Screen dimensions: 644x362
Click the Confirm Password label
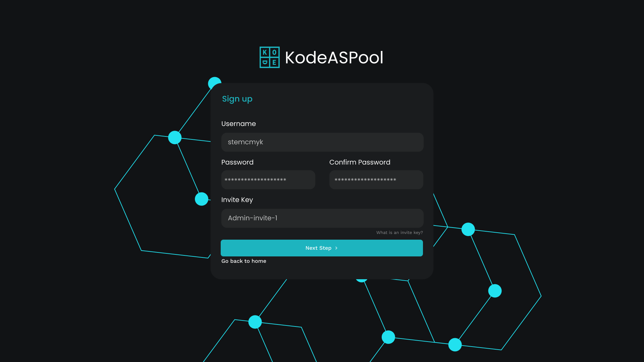(360, 162)
